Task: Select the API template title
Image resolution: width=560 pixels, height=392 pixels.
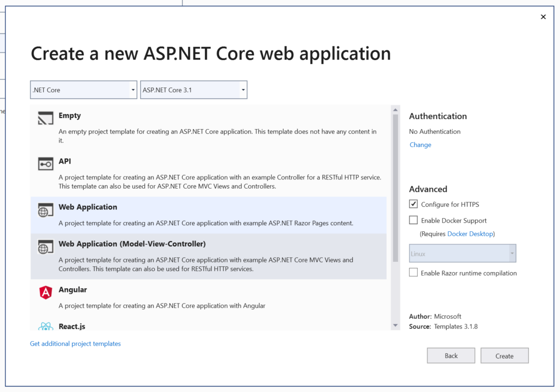Action: click(65, 161)
